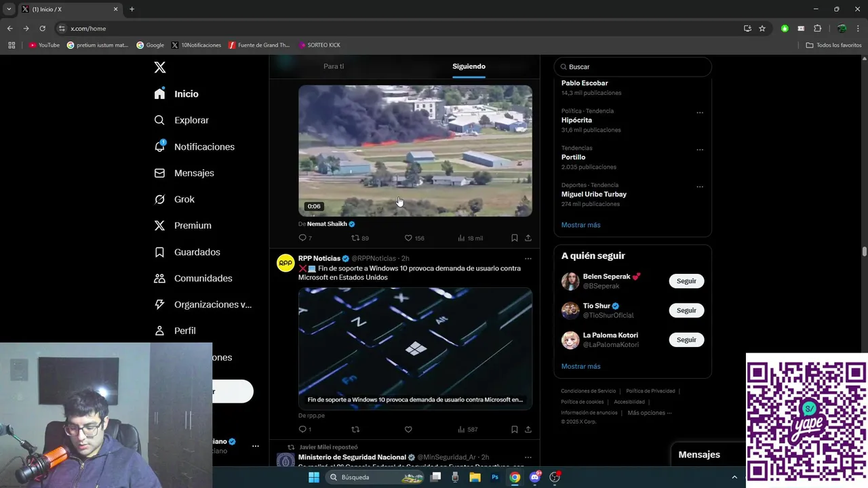The image size is (868, 488).
Task: Open Grok from the sidebar
Action: tap(174, 199)
